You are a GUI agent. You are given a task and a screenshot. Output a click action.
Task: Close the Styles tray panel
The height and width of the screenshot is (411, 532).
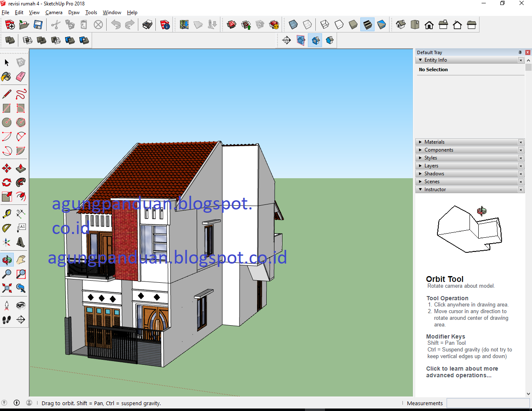click(520, 158)
